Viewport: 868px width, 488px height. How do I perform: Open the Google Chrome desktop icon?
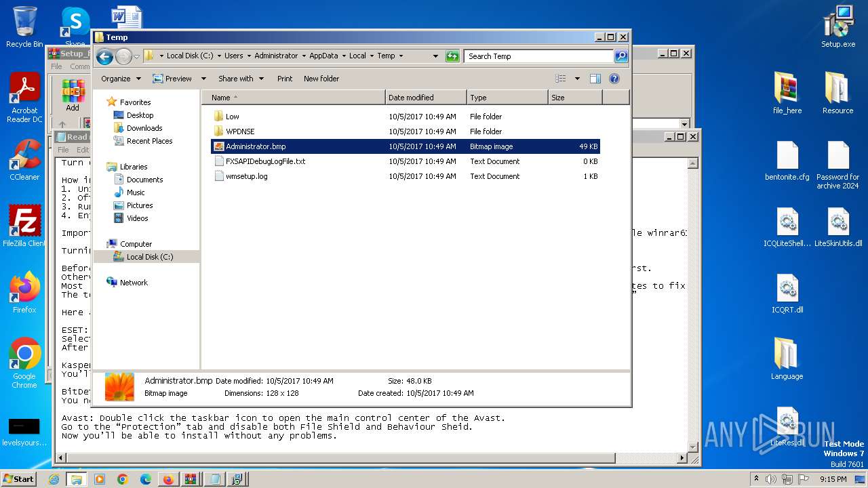[x=24, y=363]
